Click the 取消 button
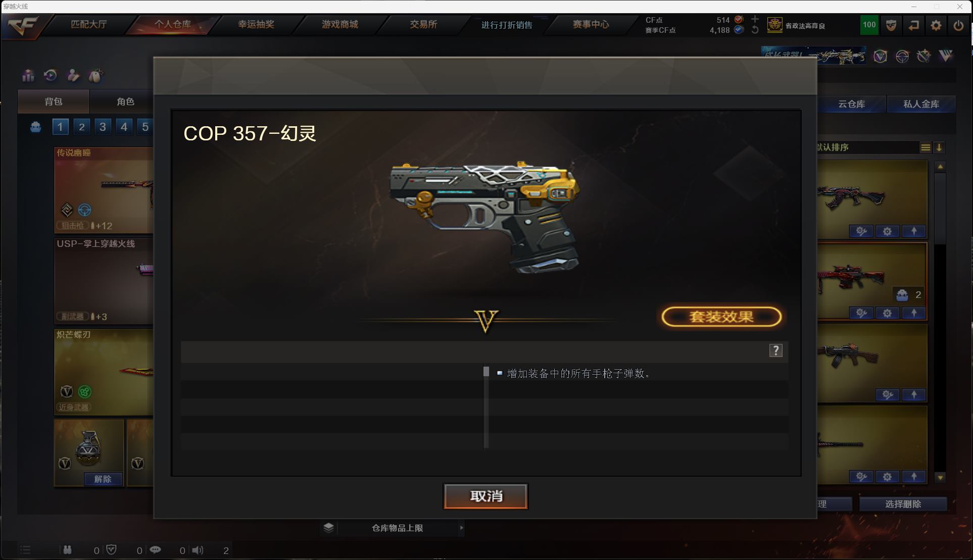Image resolution: width=973 pixels, height=560 pixels. [x=485, y=496]
